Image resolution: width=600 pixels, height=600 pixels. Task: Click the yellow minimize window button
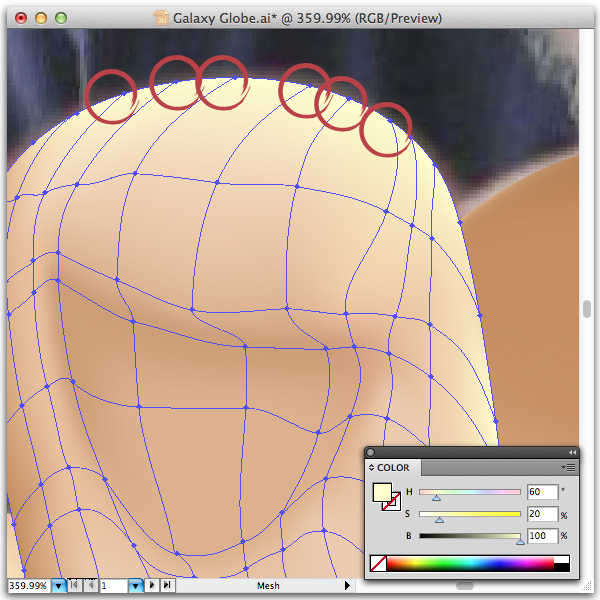click(x=41, y=18)
